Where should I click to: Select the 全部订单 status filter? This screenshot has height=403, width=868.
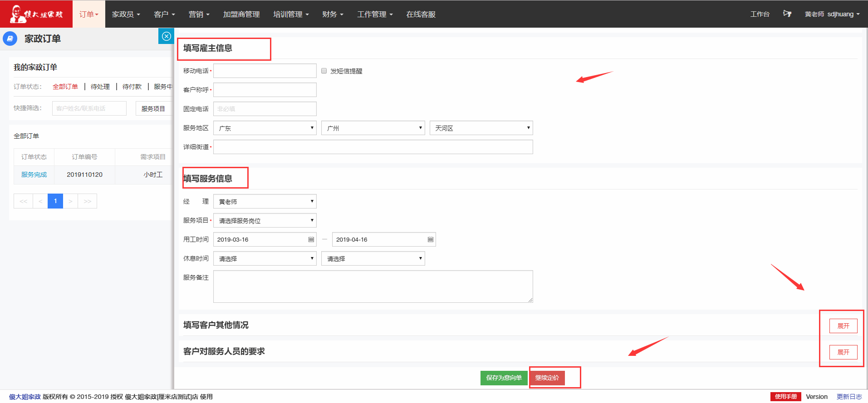coord(65,87)
